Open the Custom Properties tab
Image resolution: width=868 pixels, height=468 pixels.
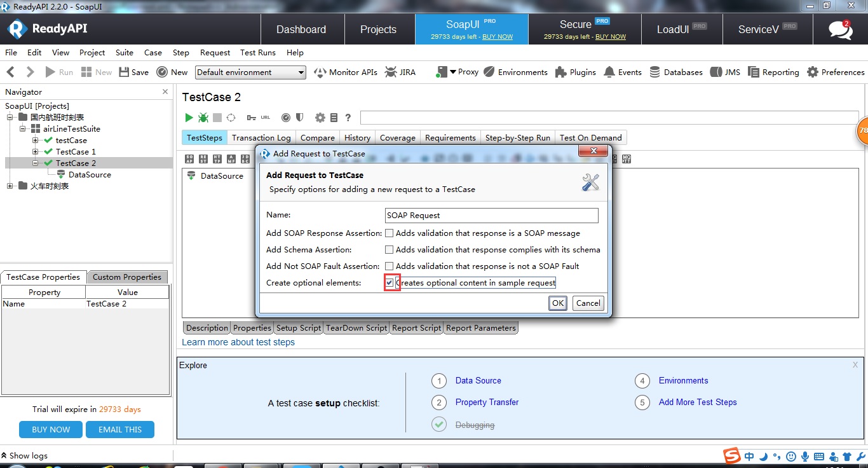tap(127, 277)
